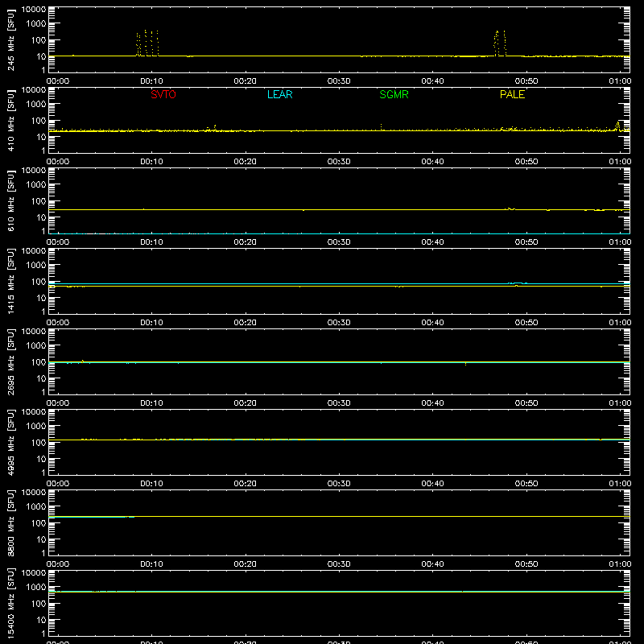Click the red SVTO station label
Viewport: 644px width, 644px height.
click(163, 94)
